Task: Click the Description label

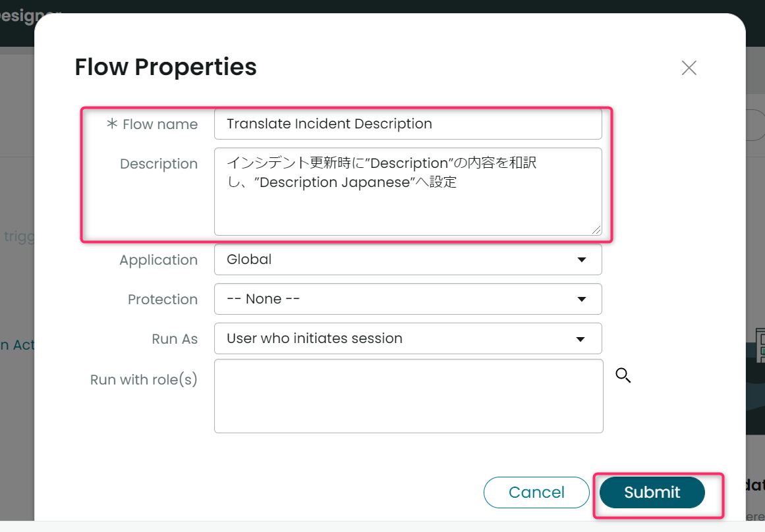Action: tap(159, 163)
